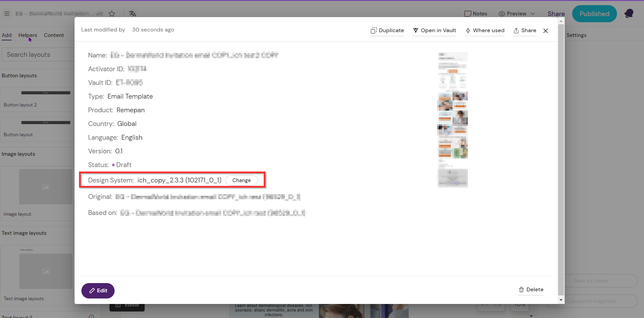
Task: Click the Delete trash button
Action: coord(531,290)
